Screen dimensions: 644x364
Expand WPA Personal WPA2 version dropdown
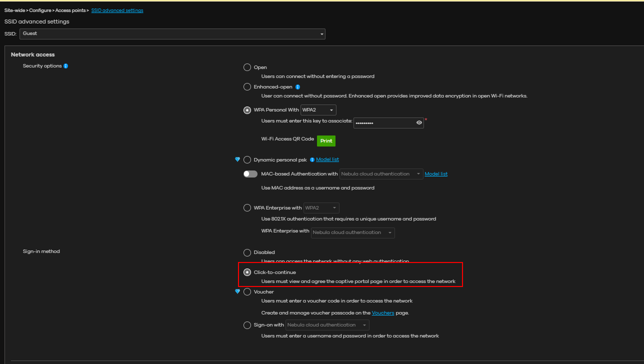tap(318, 110)
